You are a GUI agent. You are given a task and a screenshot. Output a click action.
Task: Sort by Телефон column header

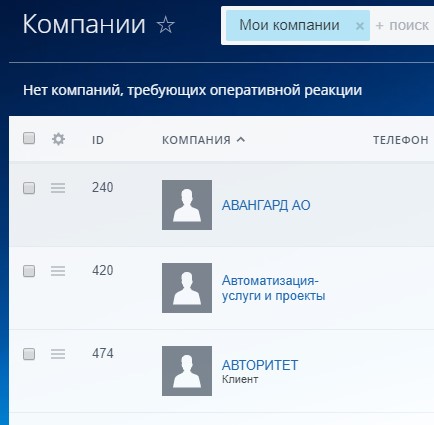pos(401,140)
